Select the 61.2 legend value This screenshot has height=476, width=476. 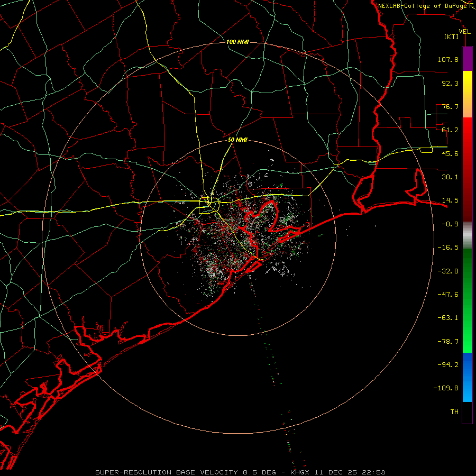[450, 130]
